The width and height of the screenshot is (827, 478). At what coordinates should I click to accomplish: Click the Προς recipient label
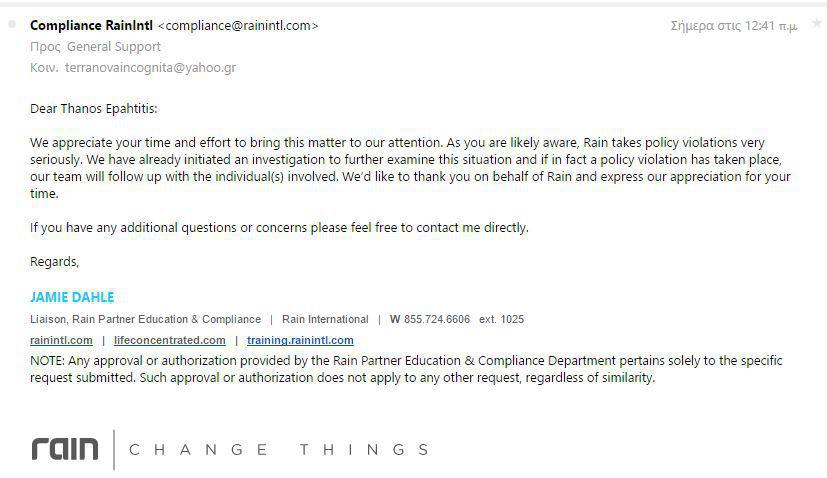45,47
